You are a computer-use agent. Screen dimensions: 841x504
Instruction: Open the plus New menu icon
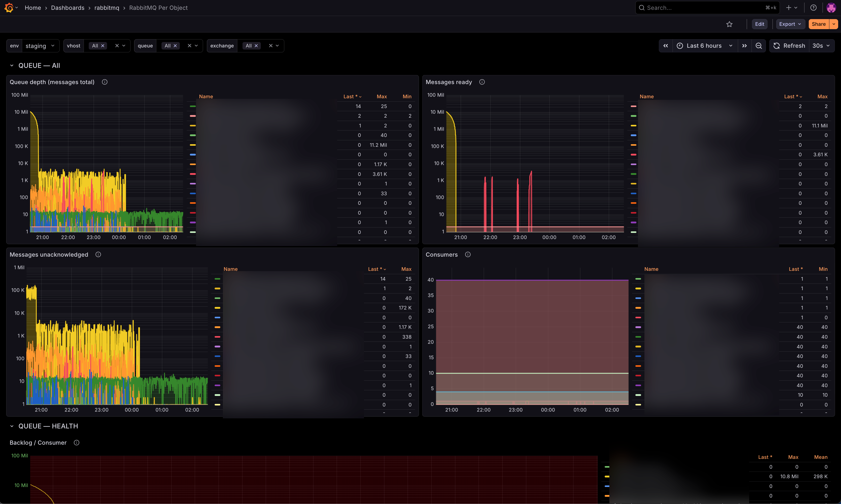click(x=791, y=7)
